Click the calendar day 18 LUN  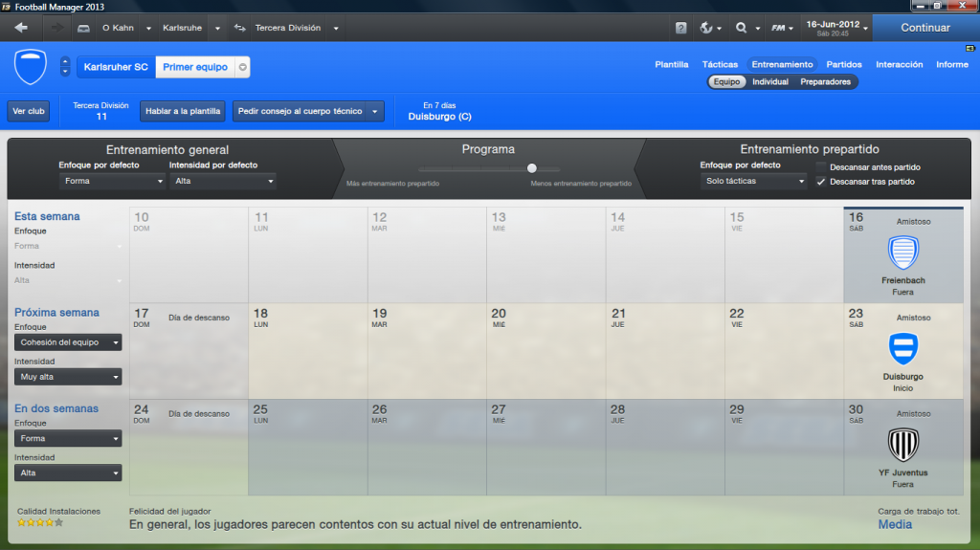pos(307,351)
